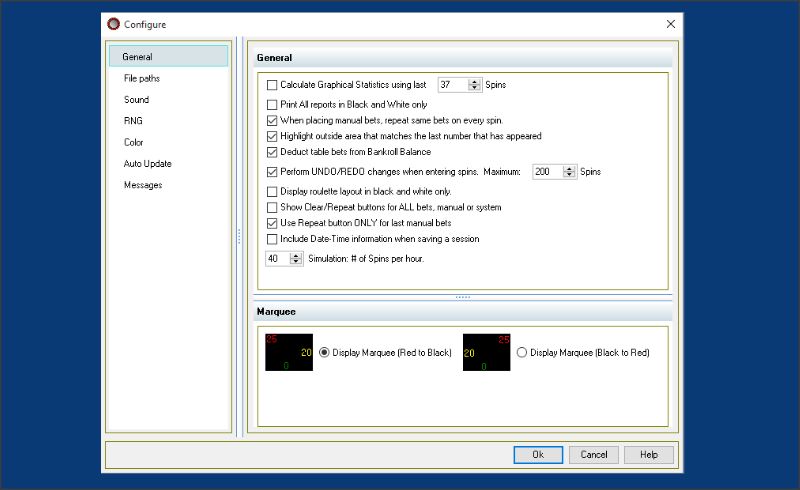Click the spins per hour stepper arrows
This screenshot has width=800, height=490.
[x=296, y=259]
